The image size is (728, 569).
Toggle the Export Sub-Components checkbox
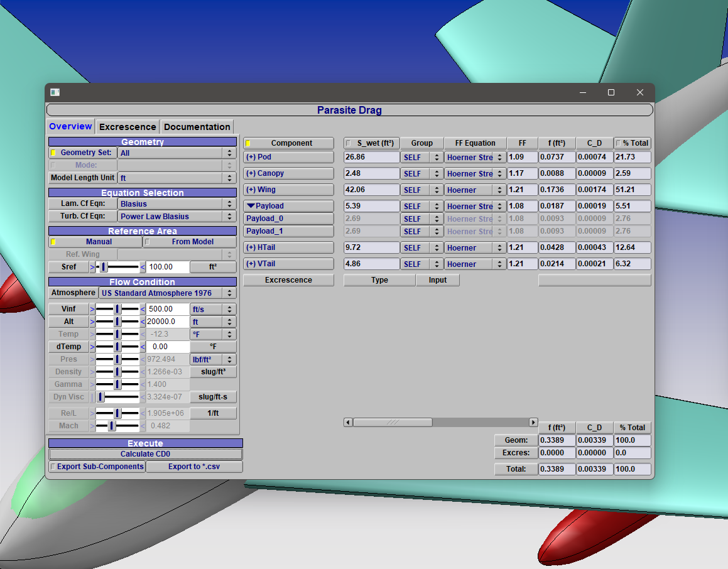[x=53, y=467]
